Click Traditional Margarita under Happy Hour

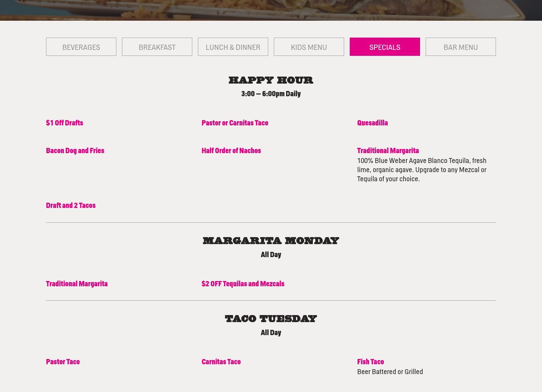click(x=388, y=150)
